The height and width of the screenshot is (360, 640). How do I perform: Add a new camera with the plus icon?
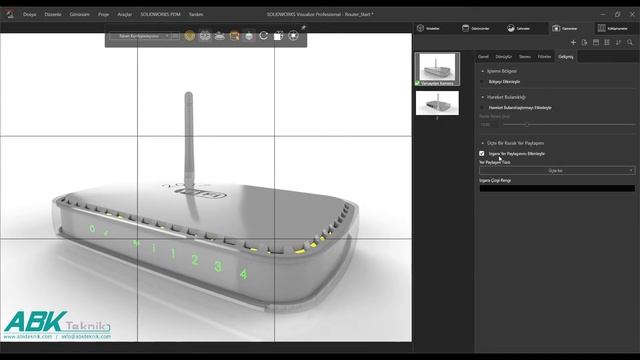coord(573,42)
